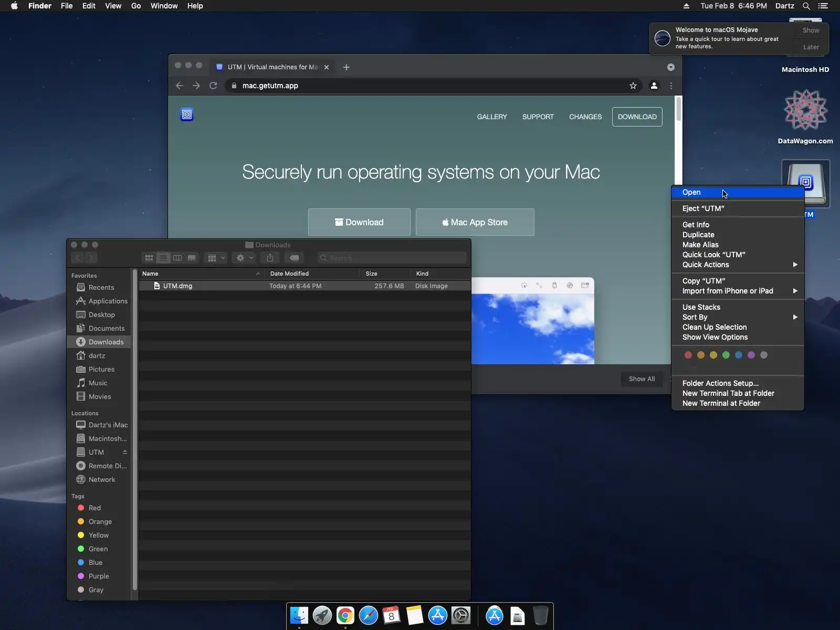This screenshot has height=630, width=840.
Task: Open the CHANGES link
Action: (x=585, y=117)
